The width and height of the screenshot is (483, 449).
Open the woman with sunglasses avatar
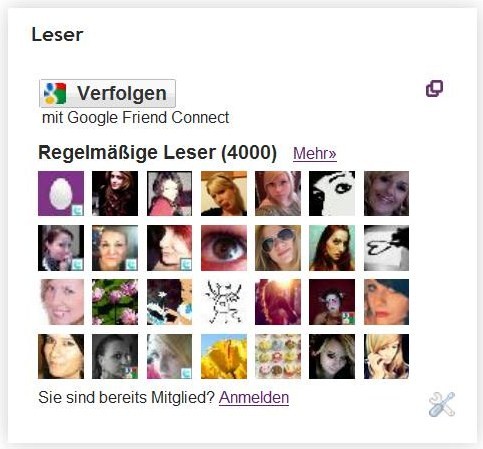(x=278, y=248)
